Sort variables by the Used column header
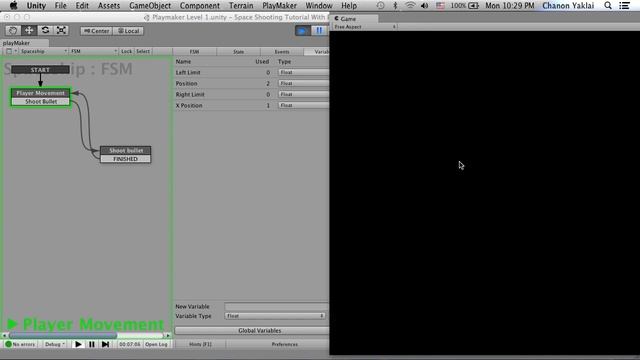Image resolution: width=640 pixels, height=360 pixels. (262, 62)
